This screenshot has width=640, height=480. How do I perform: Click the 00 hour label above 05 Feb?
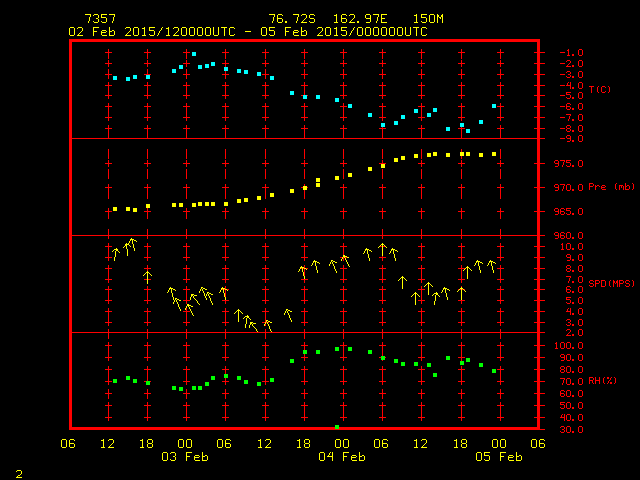(499, 444)
